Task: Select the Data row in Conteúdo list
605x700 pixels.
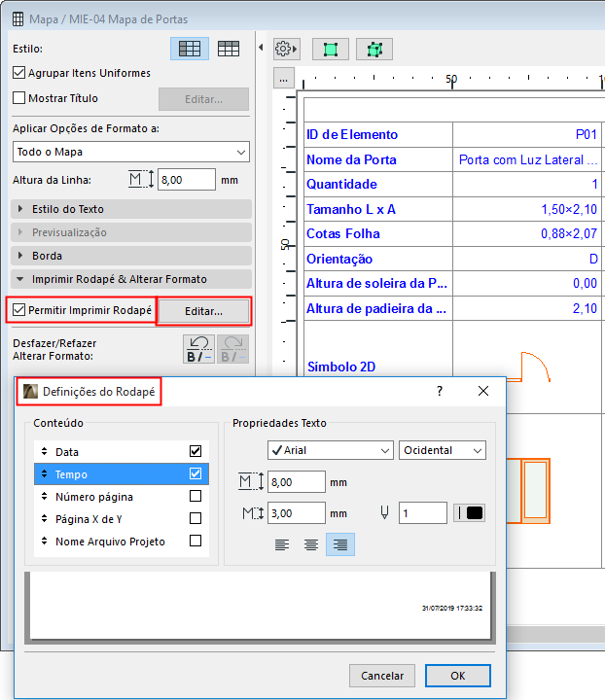Action: click(122, 451)
